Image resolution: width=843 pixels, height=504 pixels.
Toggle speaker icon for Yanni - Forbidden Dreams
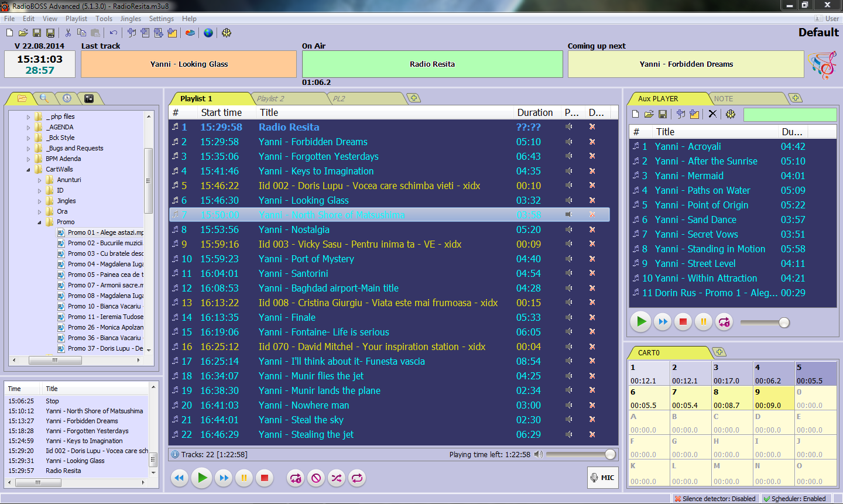[569, 141]
